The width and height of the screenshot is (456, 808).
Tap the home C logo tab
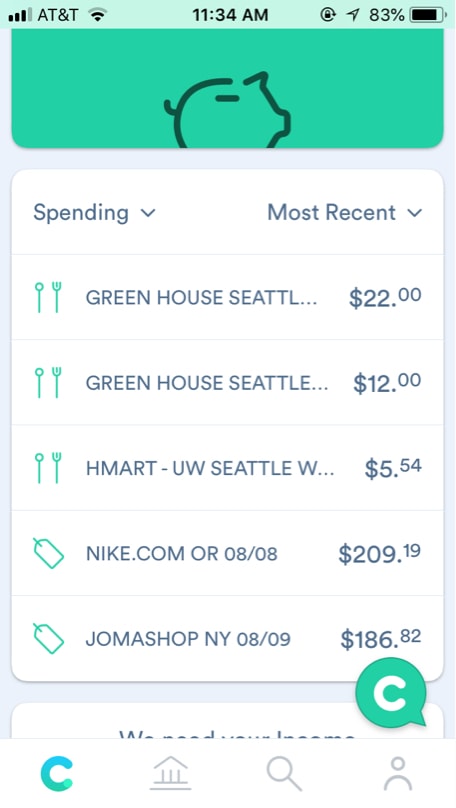pos(57,773)
